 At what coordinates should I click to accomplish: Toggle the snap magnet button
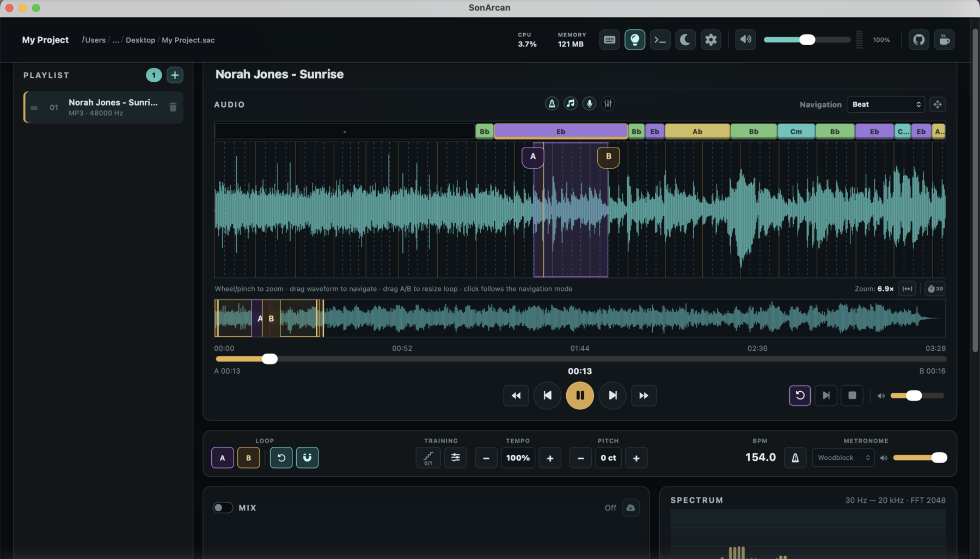(x=308, y=458)
